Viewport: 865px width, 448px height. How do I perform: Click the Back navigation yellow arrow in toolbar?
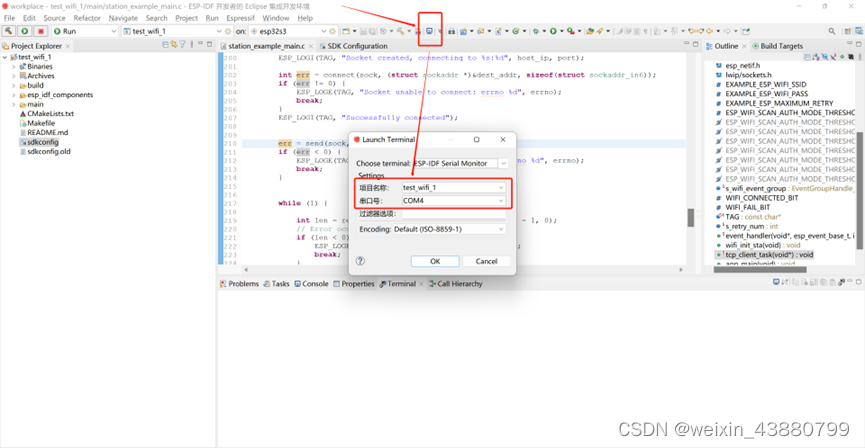point(709,31)
